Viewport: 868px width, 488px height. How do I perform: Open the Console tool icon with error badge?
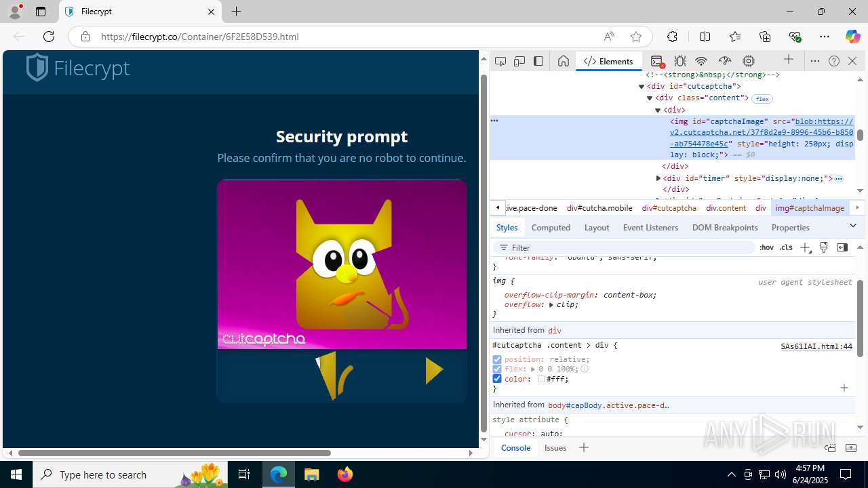[656, 61]
